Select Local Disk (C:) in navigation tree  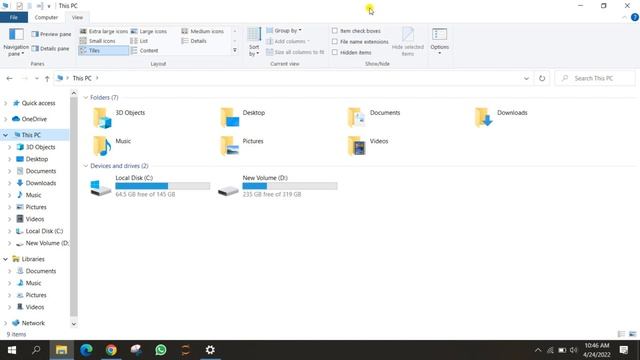pyautogui.click(x=44, y=231)
